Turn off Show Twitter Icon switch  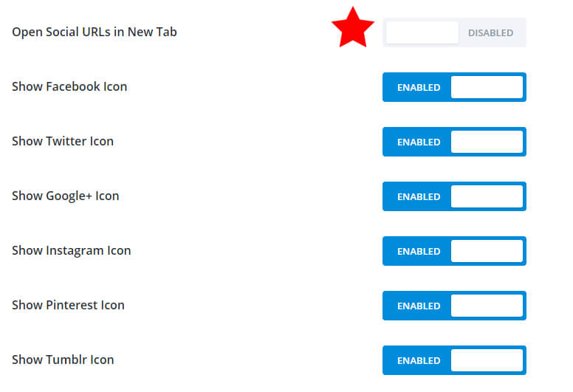click(x=454, y=142)
